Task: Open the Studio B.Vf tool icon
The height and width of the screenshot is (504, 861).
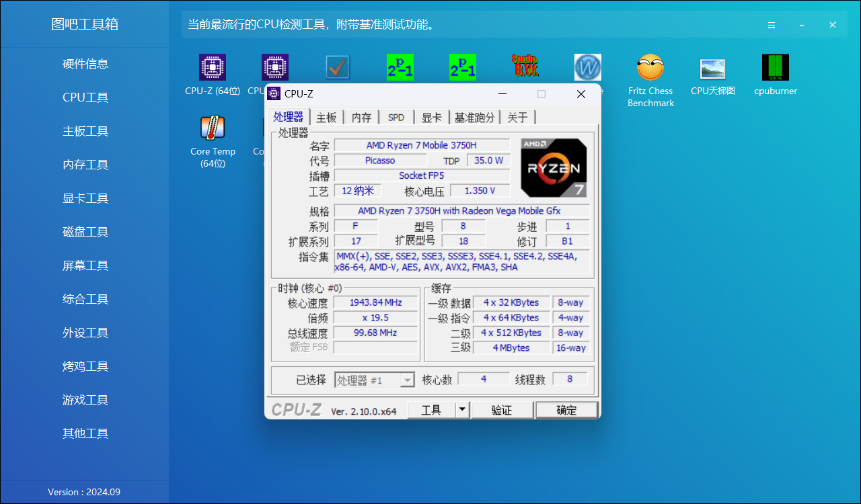Action: point(525,67)
